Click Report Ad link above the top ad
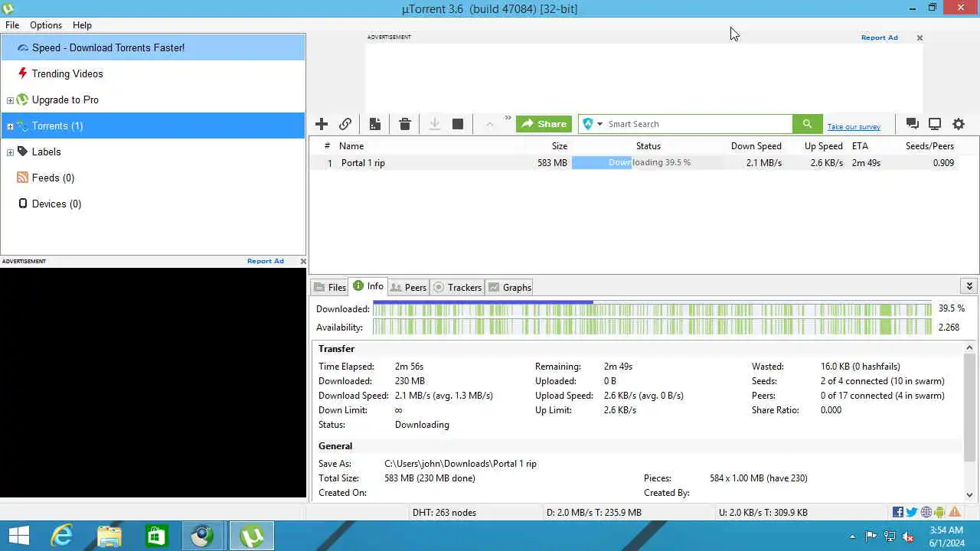This screenshot has height=551, width=980. coord(879,37)
